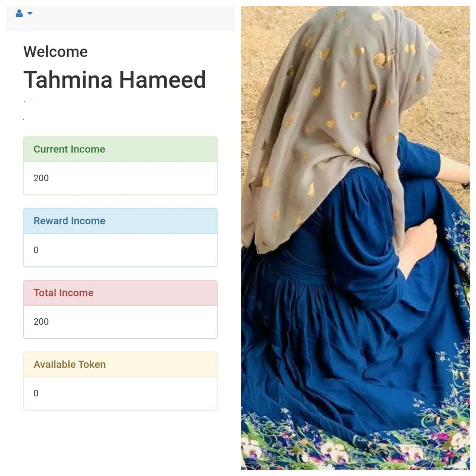Viewport: 476px width, 476px height.
Task: Select the Tahmina Hameed name heading
Action: 115,80
